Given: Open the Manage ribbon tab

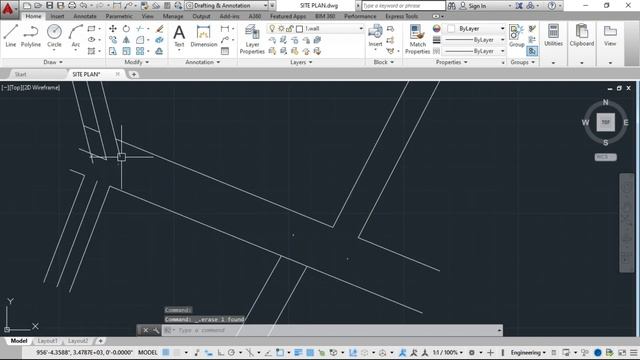Looking at the screenshot, I should pos(173,16).
